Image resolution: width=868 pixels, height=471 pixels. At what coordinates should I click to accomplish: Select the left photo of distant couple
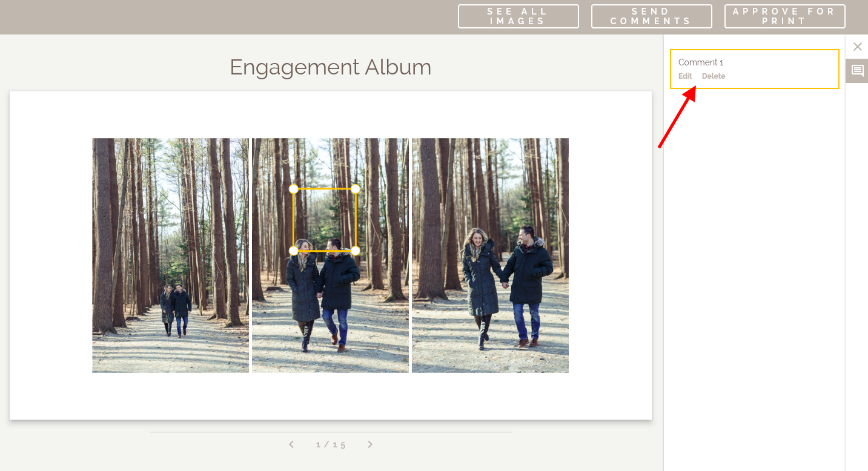[x=170, y=255]
